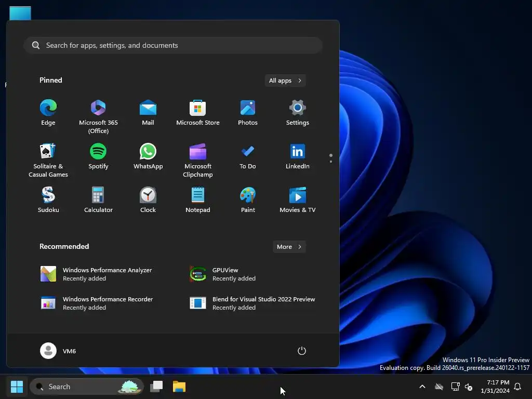
Task: Launch Microsoft 365 (Office)
Action: click(98, 117)
